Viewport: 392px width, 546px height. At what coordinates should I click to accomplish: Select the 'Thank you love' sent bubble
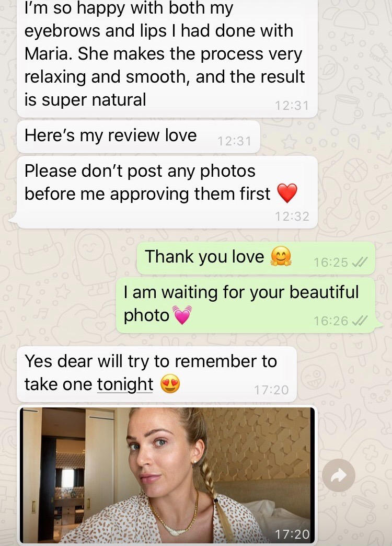pyautogui.click(x=256, y=258)
